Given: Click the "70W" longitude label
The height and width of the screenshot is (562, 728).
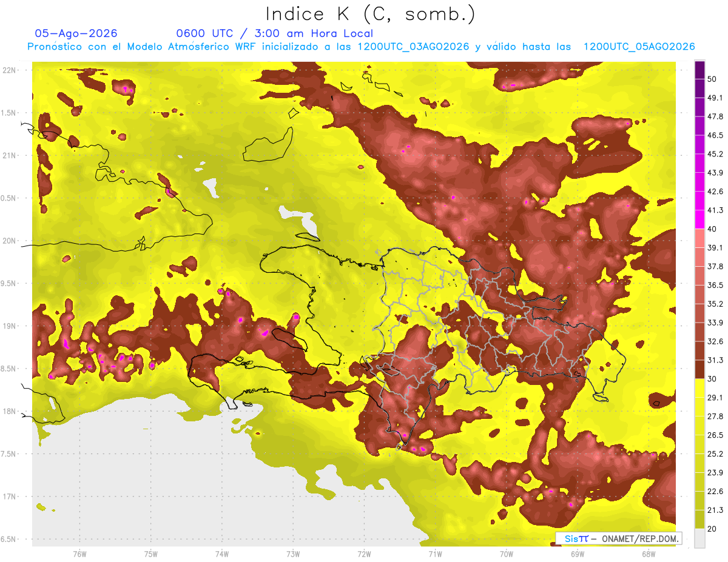Looking at the screenshot, I should [x=507, y=554].
